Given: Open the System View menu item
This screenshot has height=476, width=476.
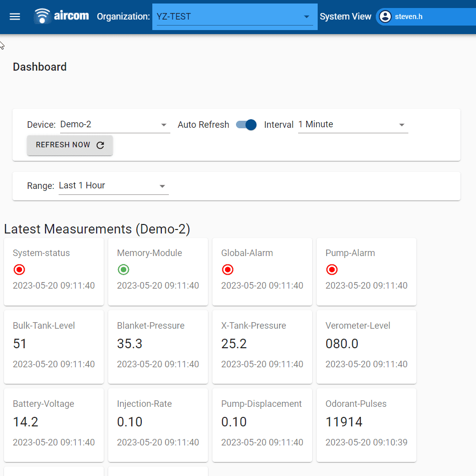Looking at the screenshot, I should click(345, 17).
